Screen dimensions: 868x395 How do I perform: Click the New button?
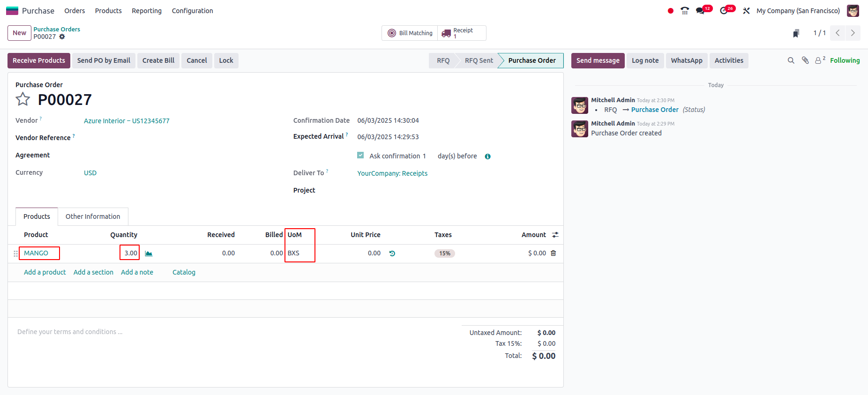pyautogui.click(x=19, y=33)
